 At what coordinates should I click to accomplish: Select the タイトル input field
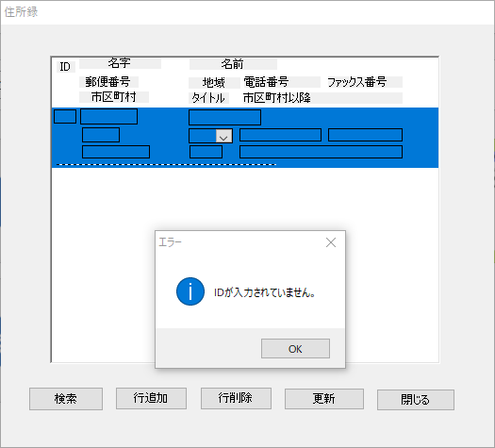tap(206, 152)
